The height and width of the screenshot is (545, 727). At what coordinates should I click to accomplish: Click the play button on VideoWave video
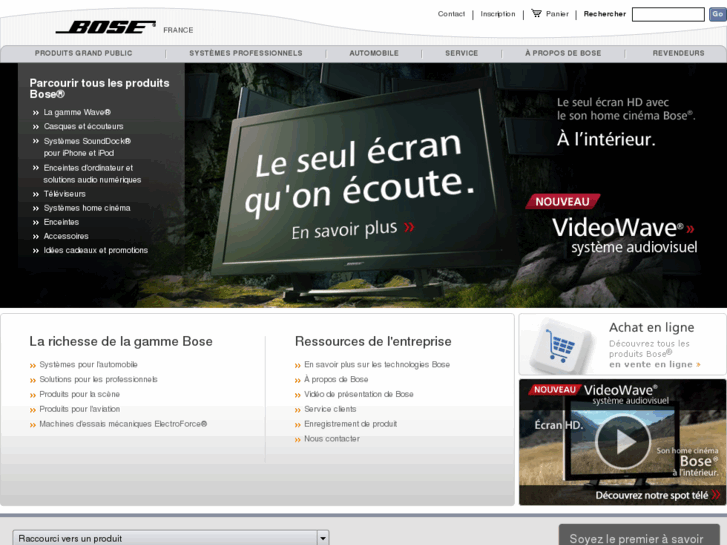623,442
